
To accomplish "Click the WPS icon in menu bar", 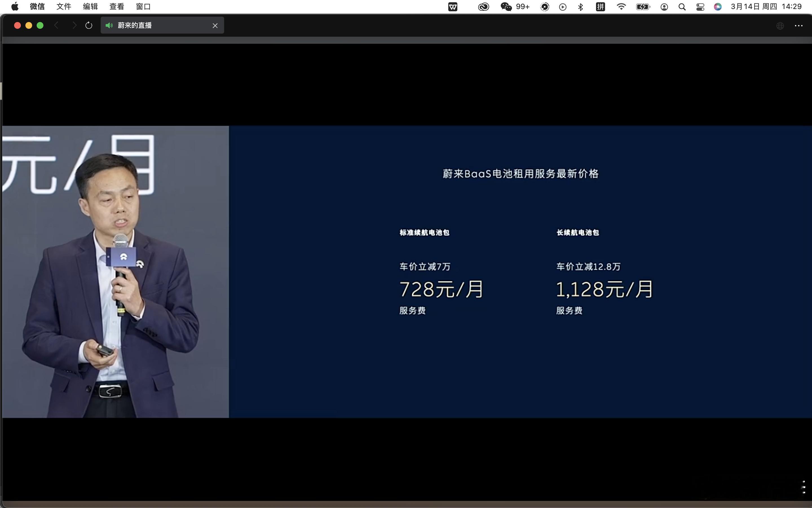I will click(453, 7).
